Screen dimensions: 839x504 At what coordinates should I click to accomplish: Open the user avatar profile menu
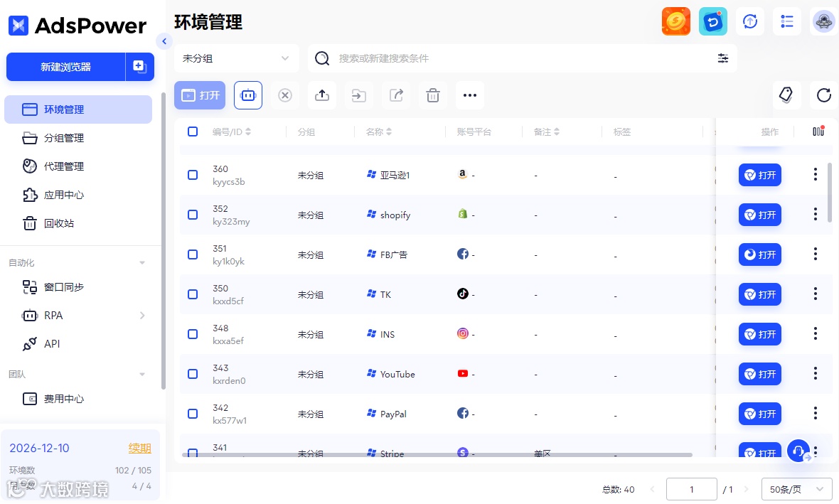(x=823, y=21)
